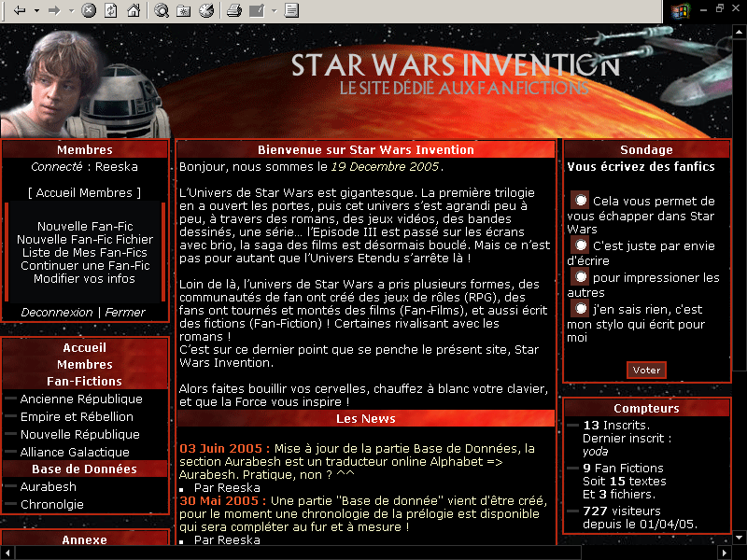This screenshot has height=560, width=747.
Task: Select poll option 'pour impressioner les autres'
Action: (x=581, y=276)
